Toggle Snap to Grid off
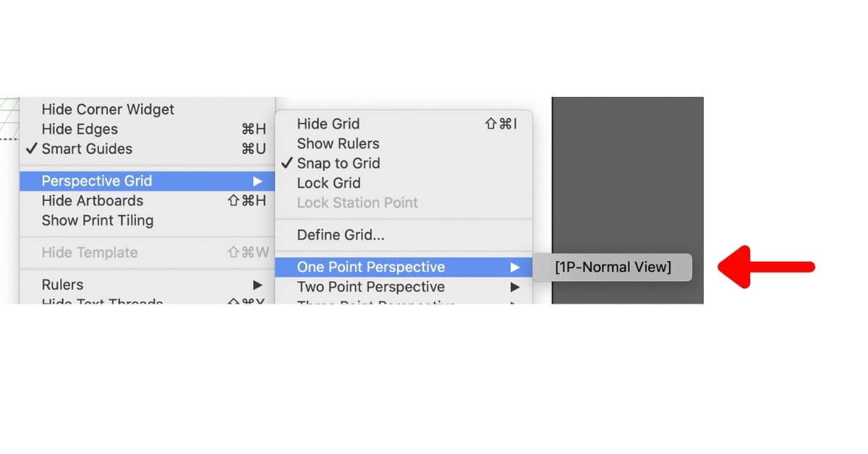The image size is (868, 454). [339, 163]
